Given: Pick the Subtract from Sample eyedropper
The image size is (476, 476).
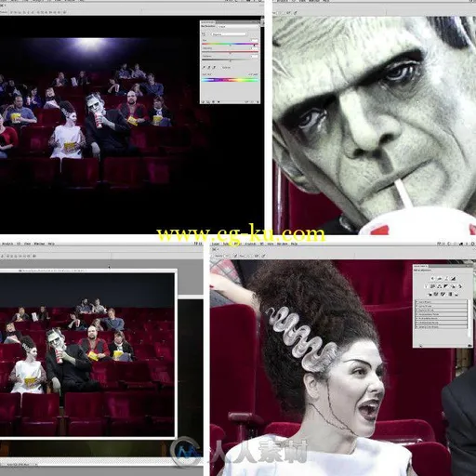Looking at the screenshot, I should (214, 67).
